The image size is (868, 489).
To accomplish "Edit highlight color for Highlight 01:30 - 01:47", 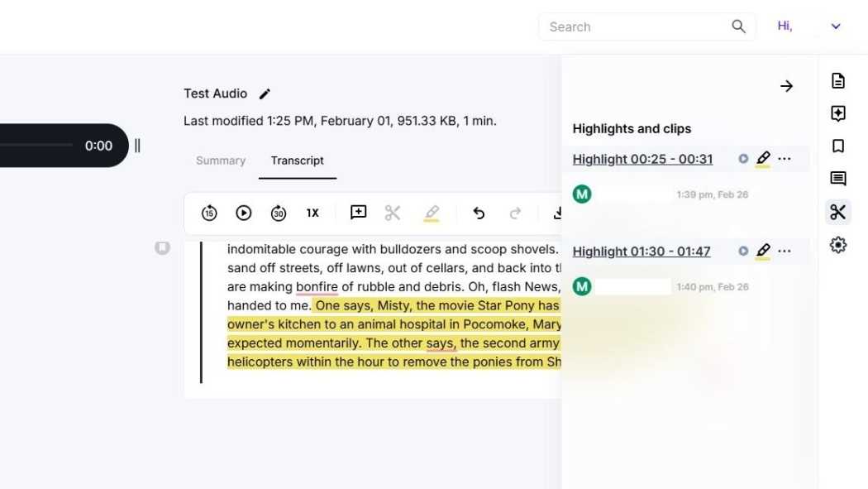I will tap(763, 251).
